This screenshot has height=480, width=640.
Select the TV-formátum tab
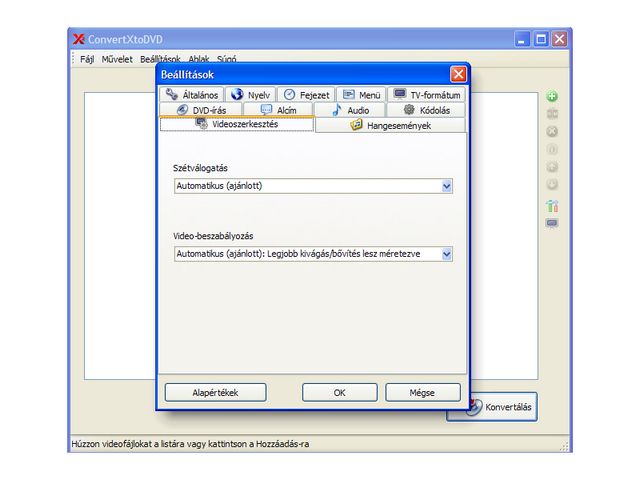(427, 95)
